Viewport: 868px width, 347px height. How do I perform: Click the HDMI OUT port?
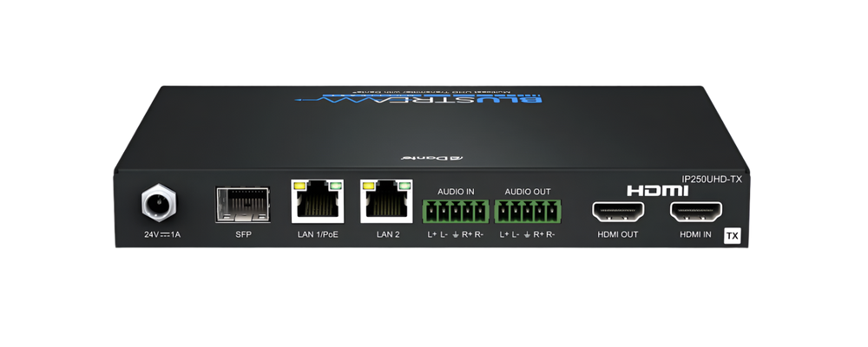(x=617, y=211)
